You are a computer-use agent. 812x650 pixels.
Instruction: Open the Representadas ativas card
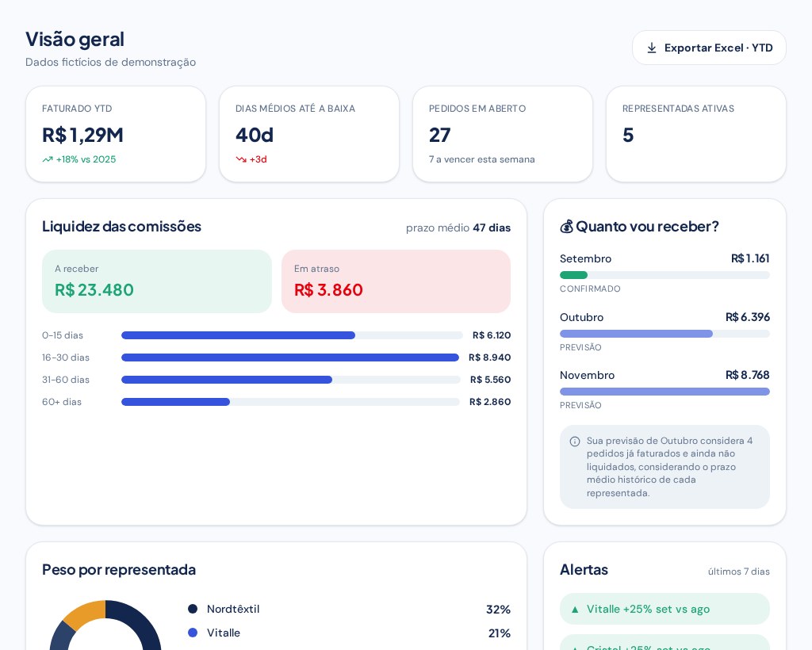pyautogui.click(x=696, y=134)
